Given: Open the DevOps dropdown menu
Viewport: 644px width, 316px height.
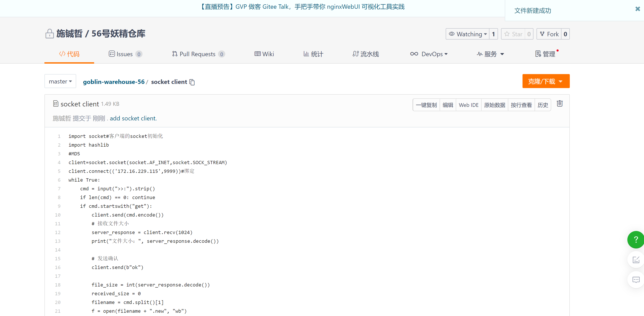Looking at the screenshot, I should 429,54.
